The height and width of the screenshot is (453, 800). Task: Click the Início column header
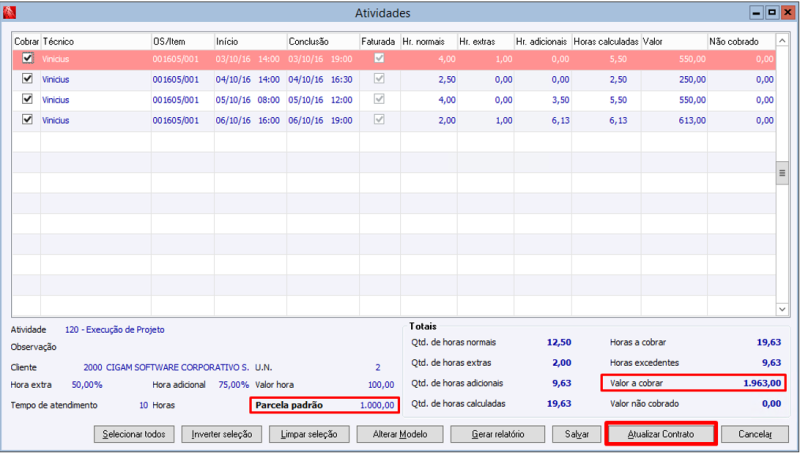click(x=251, y=41)
